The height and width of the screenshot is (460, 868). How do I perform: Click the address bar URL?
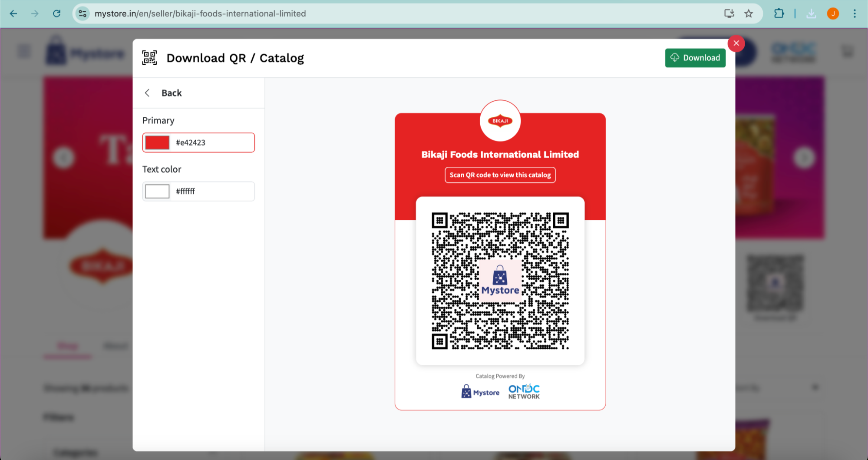[x=200, y=13]
